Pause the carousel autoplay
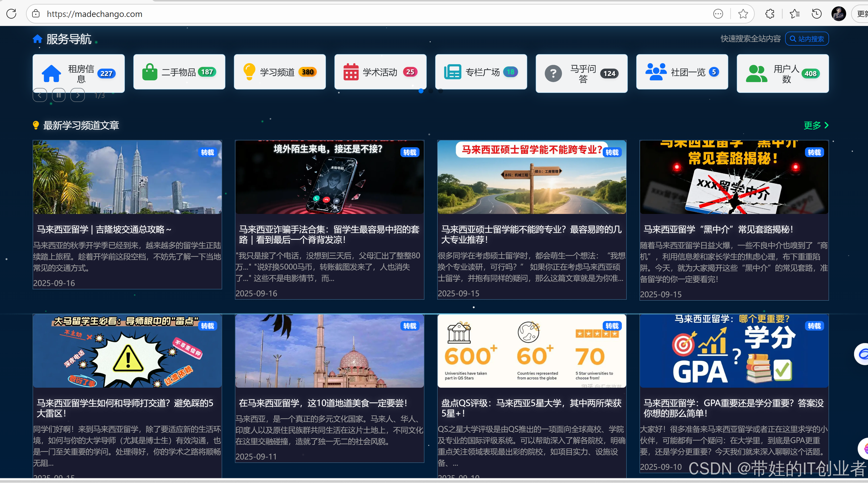The height and width of the screenshot is (483, 868). pos(59,95)
